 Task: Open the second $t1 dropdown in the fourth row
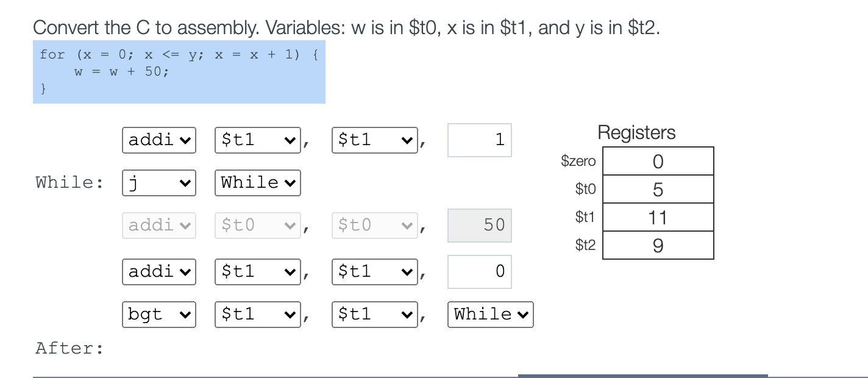point(374,271)
